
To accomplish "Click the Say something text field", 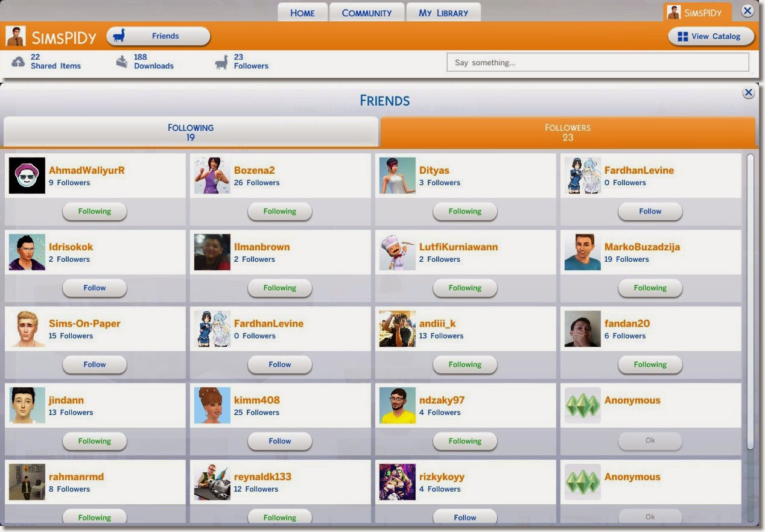I will click(598, 62).
